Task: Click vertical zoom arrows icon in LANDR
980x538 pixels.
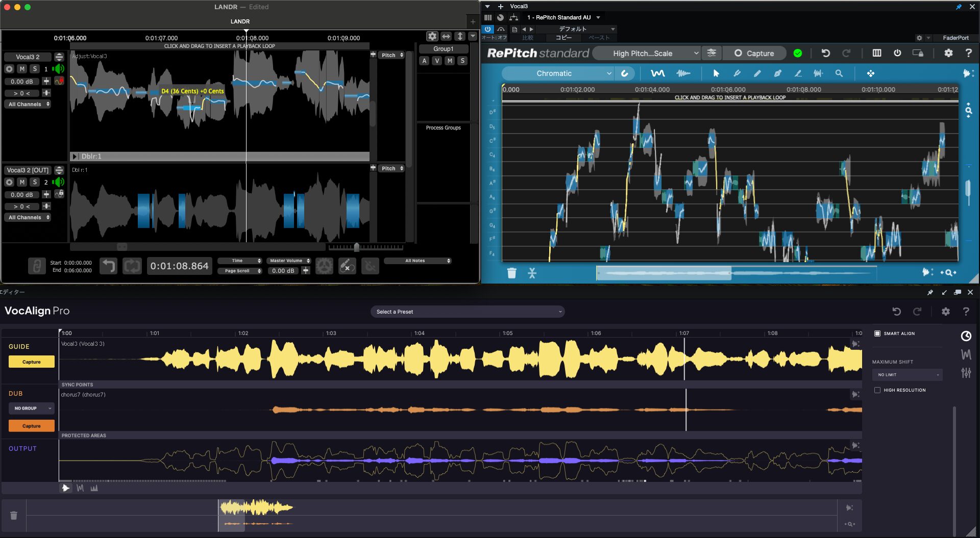Action: [x=460, y=36]
